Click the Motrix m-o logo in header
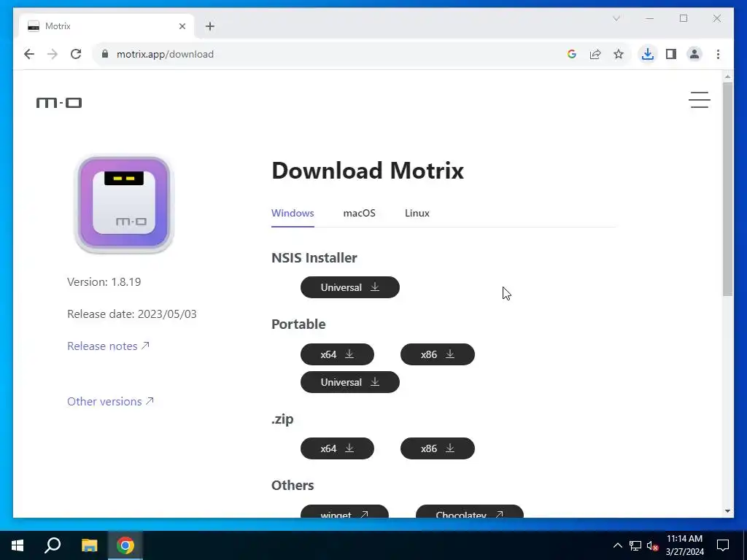The image size is (747, 560). (59, 103)
